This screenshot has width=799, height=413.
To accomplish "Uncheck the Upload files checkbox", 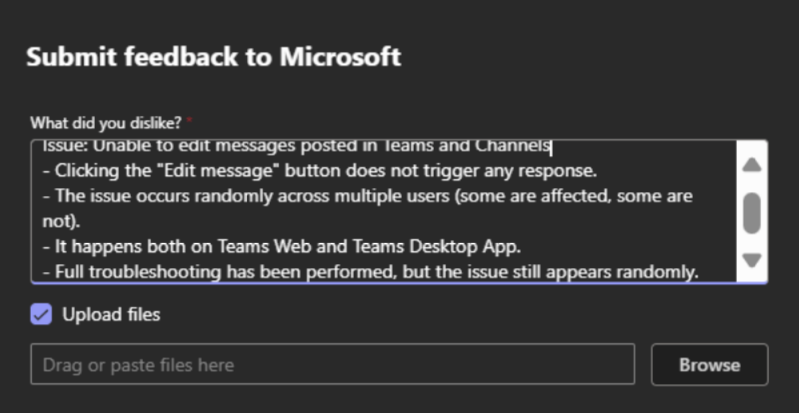I will click(x=41, y=314).
